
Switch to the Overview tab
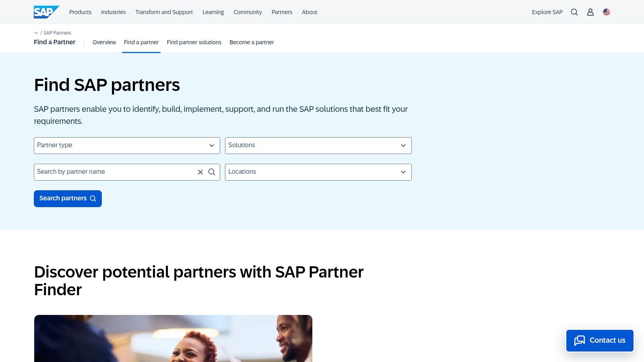click(104, 42)
